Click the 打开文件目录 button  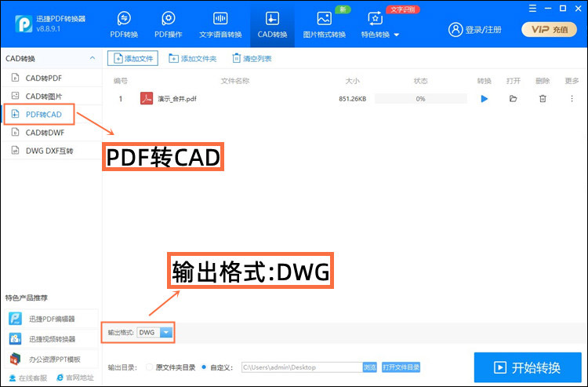tap(401, 367)
